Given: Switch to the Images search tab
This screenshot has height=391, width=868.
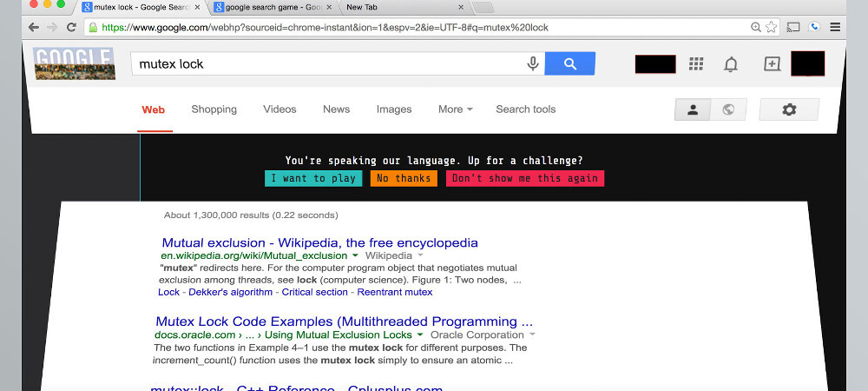Looking at the screenshot, I should pyautogui.click(x=394, y=109).
